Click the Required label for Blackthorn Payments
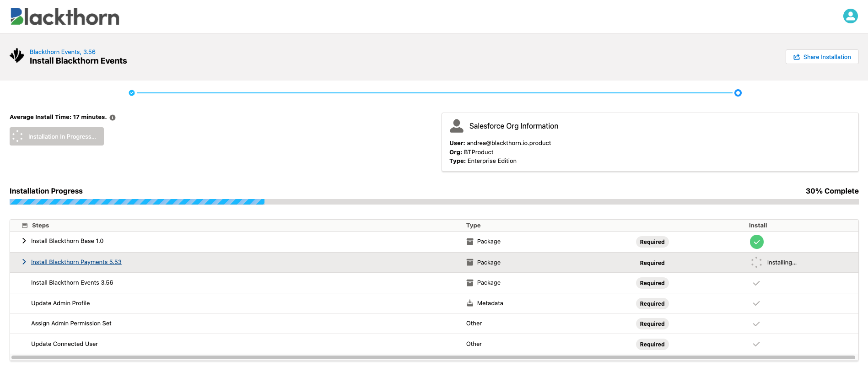 pos(652,263)
